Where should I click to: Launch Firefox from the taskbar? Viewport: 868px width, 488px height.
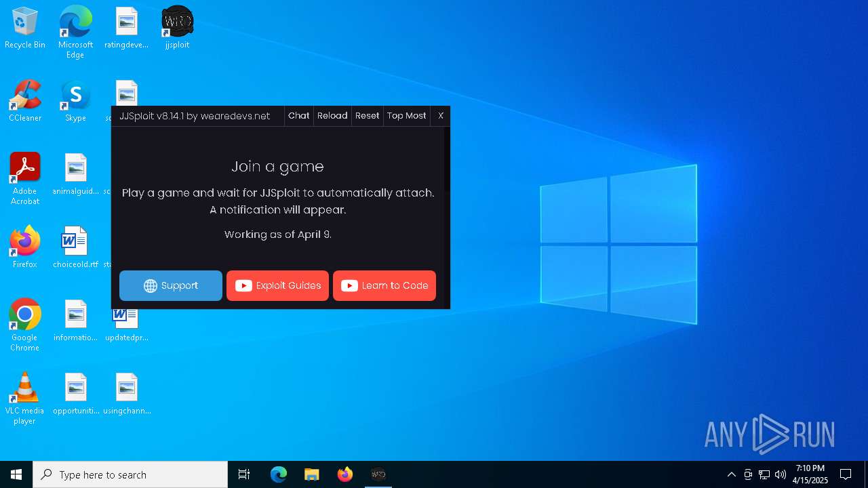345,474
